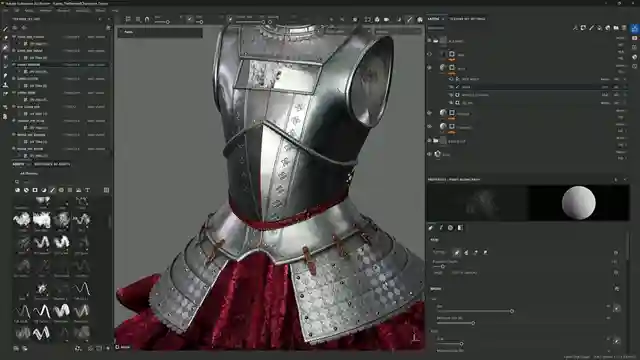This screenshot has width=640, height=360.
Task: Click the delete layer trash icon
Action: (624, 28)
